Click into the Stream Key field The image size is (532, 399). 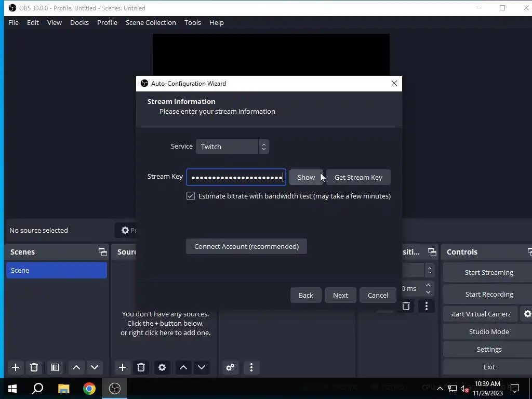[236, 177]
